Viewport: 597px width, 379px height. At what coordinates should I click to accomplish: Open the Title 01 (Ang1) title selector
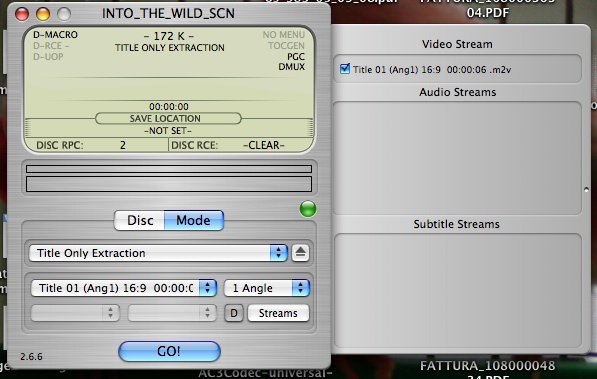(124, 288)
